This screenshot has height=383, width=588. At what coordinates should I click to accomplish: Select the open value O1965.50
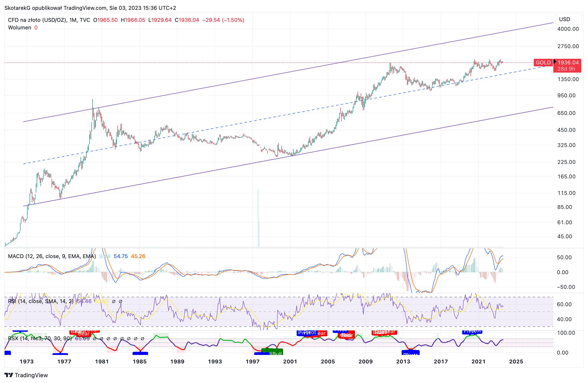coord(105,20)
